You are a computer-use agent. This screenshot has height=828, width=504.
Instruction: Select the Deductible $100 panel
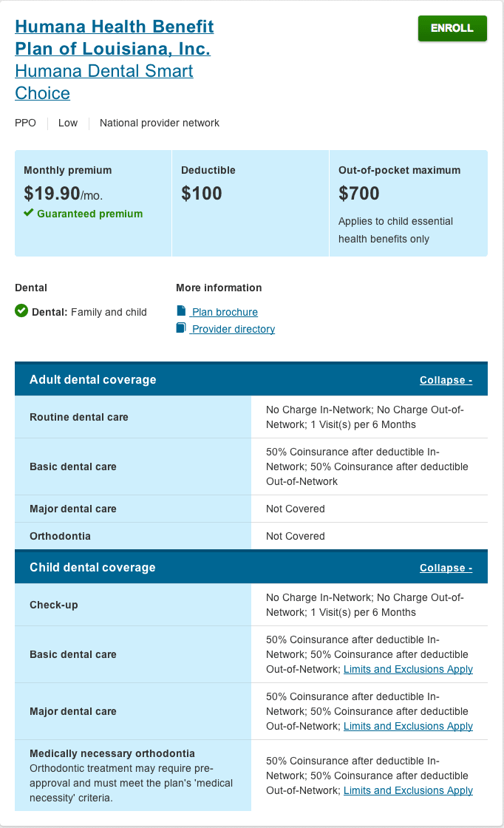(x=251, y=203)
